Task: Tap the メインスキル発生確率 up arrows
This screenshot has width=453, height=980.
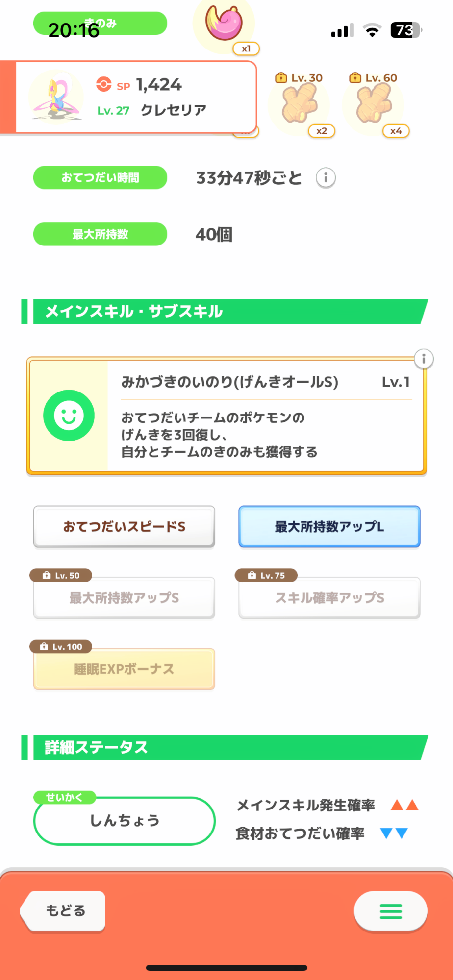Action: pos(404,805)
